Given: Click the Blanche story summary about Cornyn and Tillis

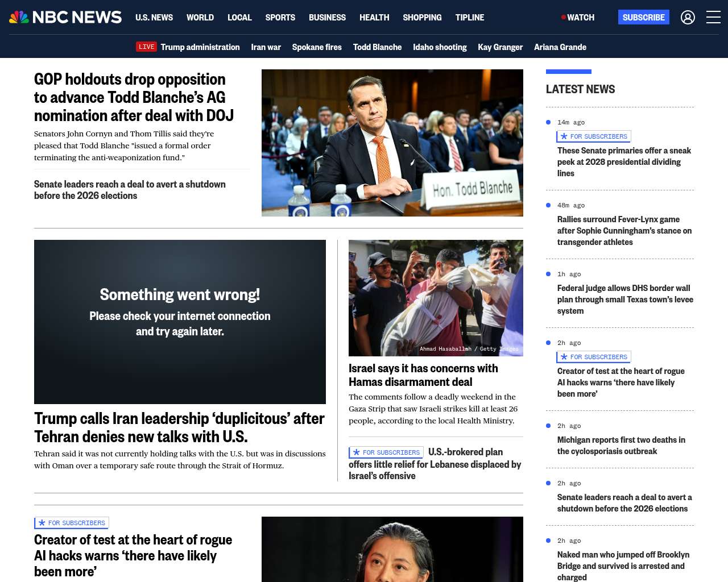Looking at the screenshot, I should [x=124, y=145].
